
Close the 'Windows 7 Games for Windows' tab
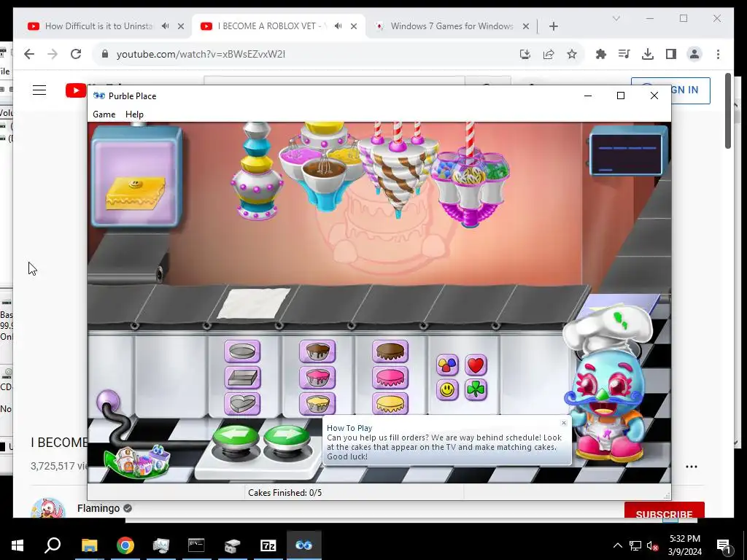(x=526, y=26)
